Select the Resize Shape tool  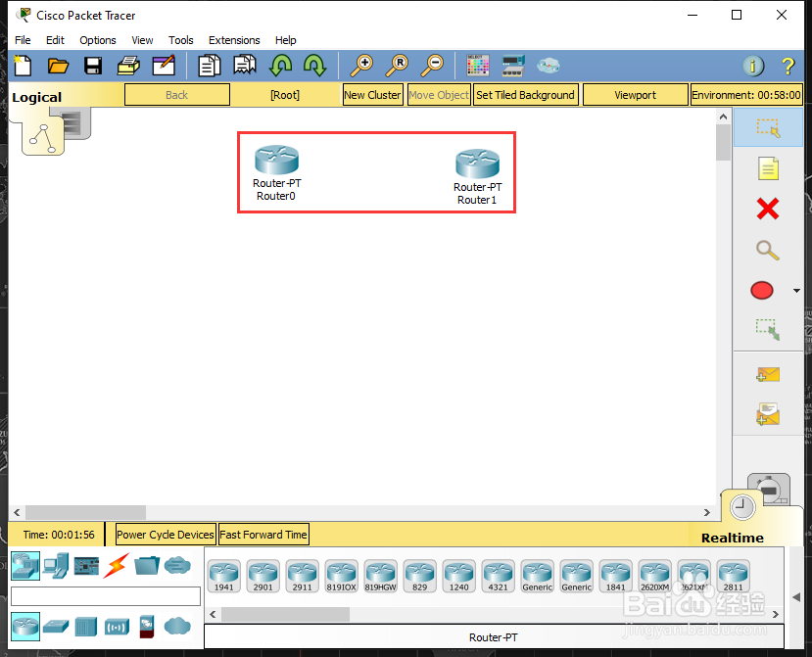tap(768, 330)
